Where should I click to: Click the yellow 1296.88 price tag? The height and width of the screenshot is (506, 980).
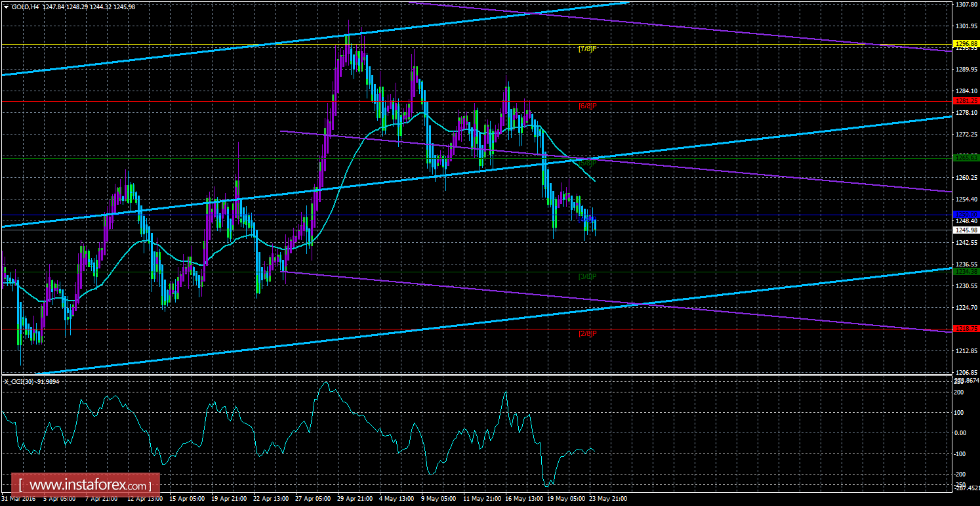click(966, 44)
